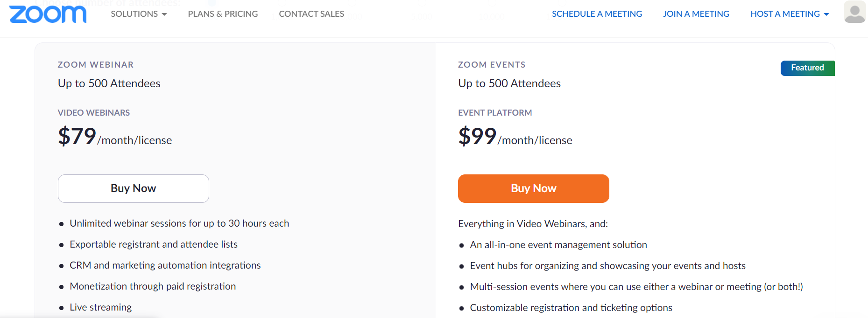Click Buy Now on the Zoom Events plan
Image resolution: width=868 pixels, height=318 pixels.
coord(533,188)
